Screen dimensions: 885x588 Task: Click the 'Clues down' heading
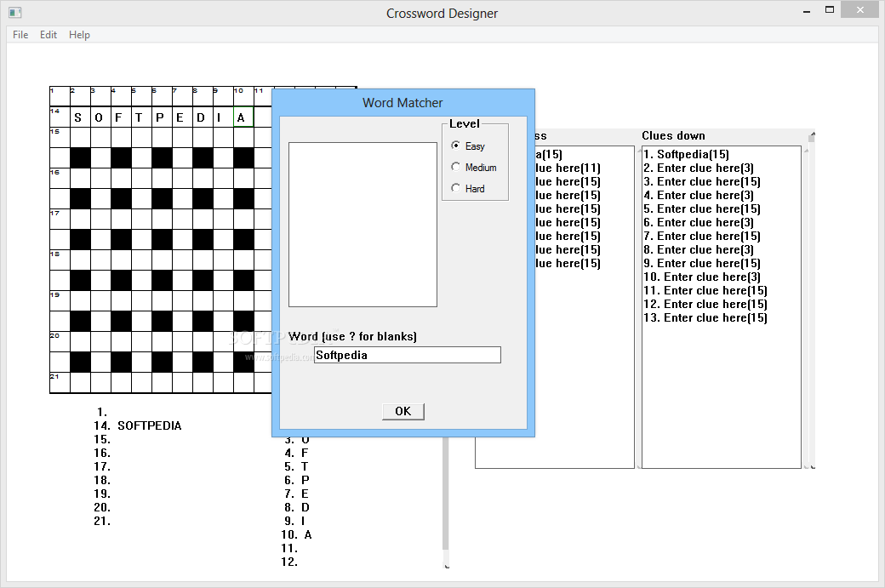click(x=673, y=135)
